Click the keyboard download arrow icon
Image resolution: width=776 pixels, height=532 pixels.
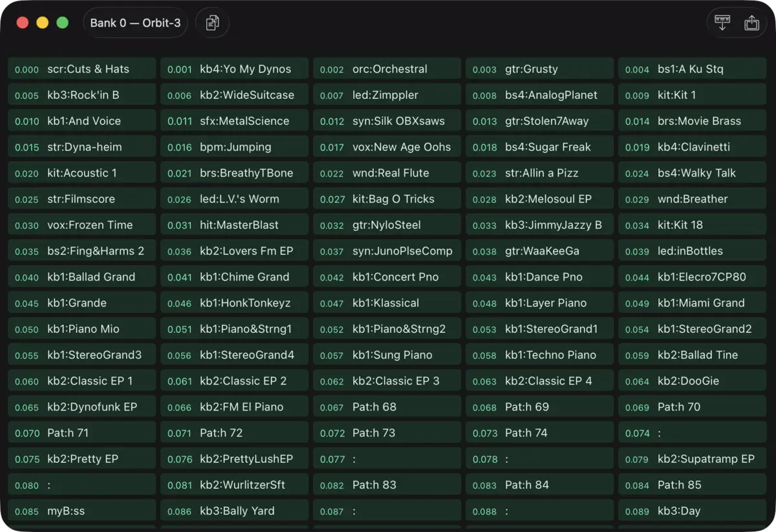pyautogui.click(x=722, y=23)
